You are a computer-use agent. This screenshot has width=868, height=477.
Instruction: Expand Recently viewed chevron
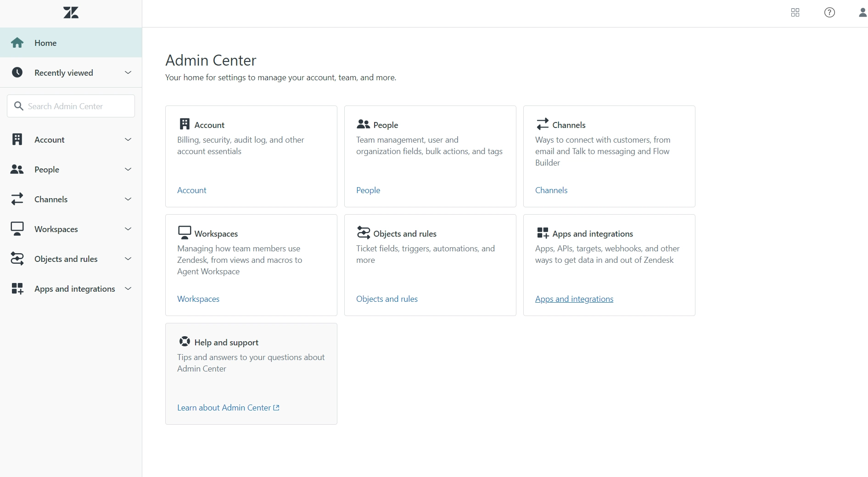[128, 72]
